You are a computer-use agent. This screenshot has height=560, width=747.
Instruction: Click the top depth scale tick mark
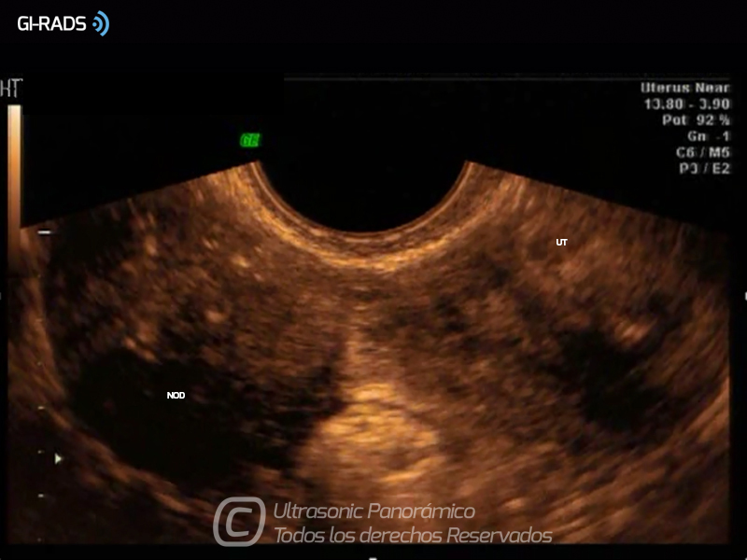[44, 232]
